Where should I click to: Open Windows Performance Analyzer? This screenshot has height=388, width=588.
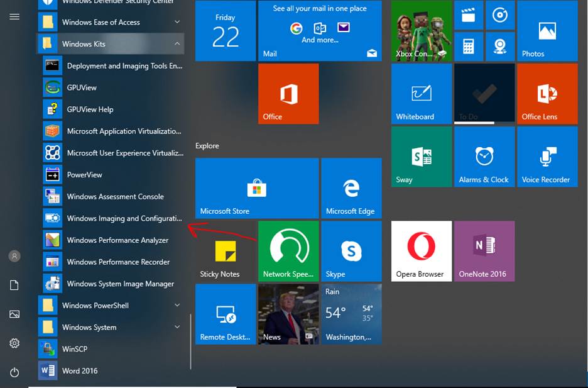click(x=113, y=240)
